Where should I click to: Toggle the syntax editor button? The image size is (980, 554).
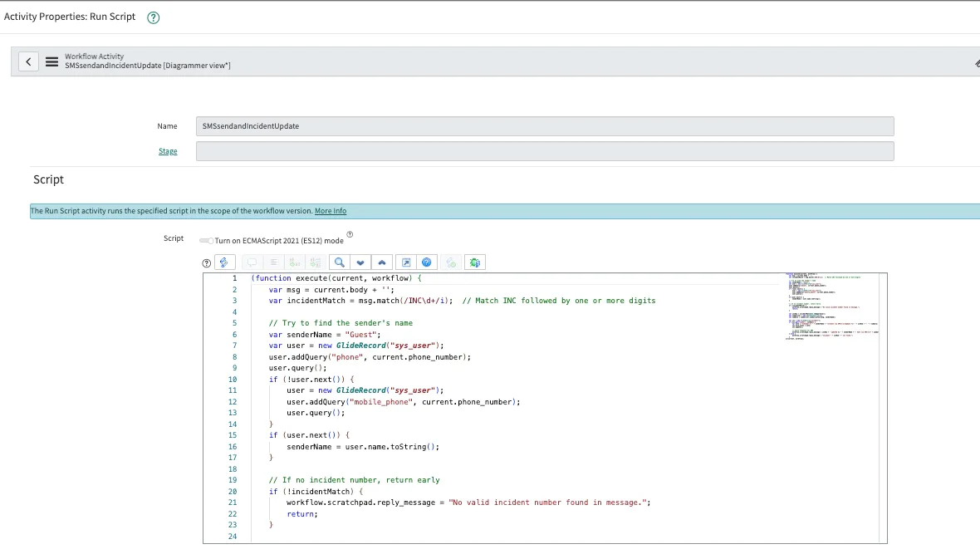tap(224, 262)
